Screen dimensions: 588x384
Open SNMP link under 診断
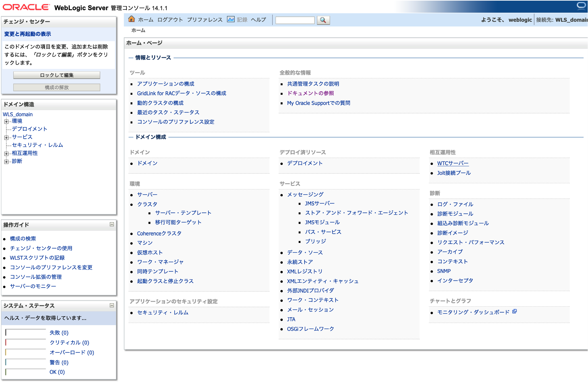pyautogui.click(x=444, y=271)
